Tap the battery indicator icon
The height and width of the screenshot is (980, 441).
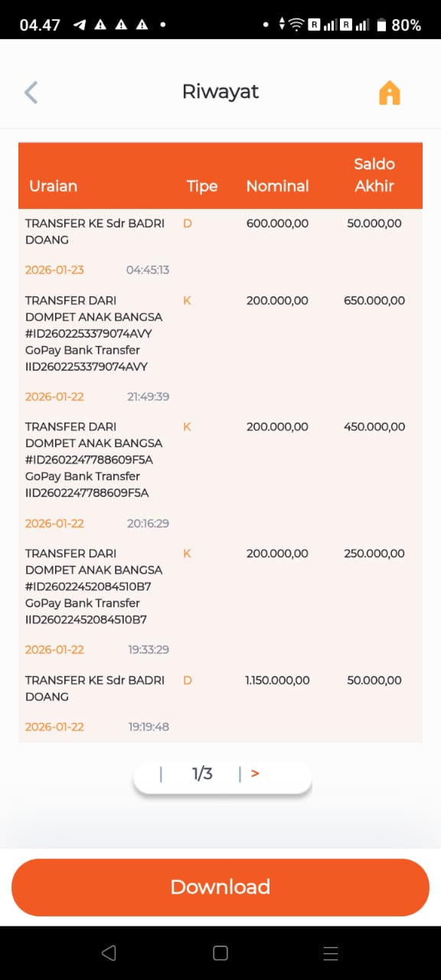coord(381,24)
